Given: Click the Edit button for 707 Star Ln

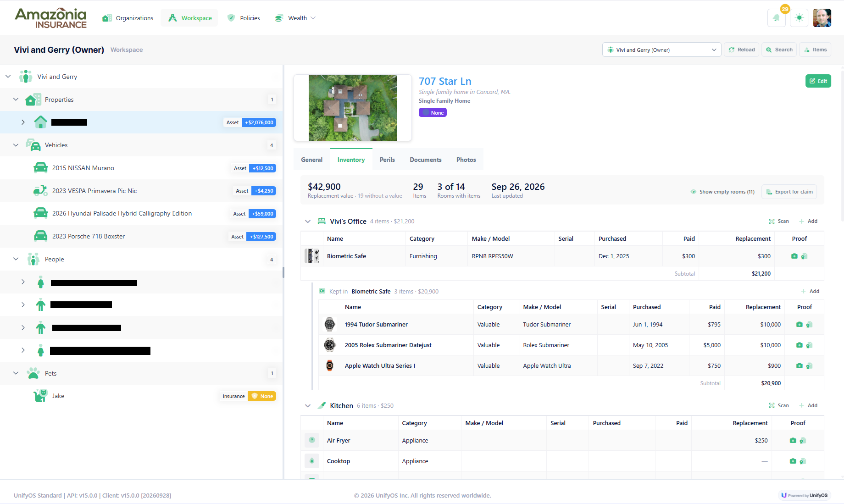Looking at the screenshot, I should [x=818, y=81].
